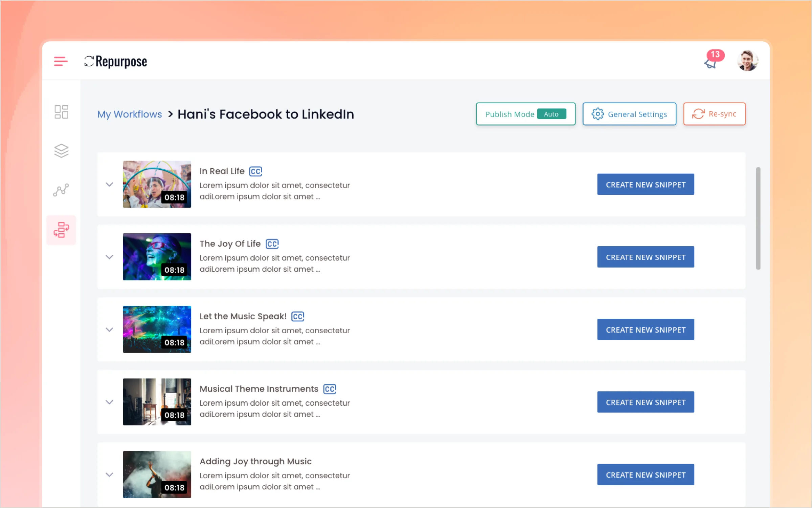Open the dashboard grid sidebar icon

(61, 112)
